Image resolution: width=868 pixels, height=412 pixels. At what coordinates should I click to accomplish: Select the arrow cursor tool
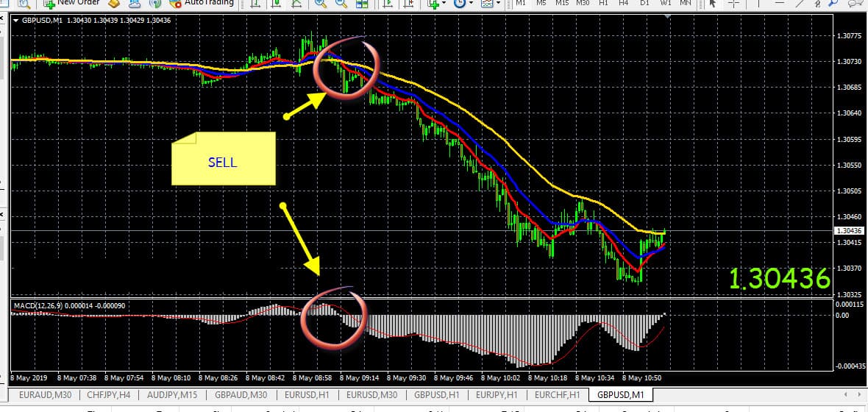pos(711,4)
